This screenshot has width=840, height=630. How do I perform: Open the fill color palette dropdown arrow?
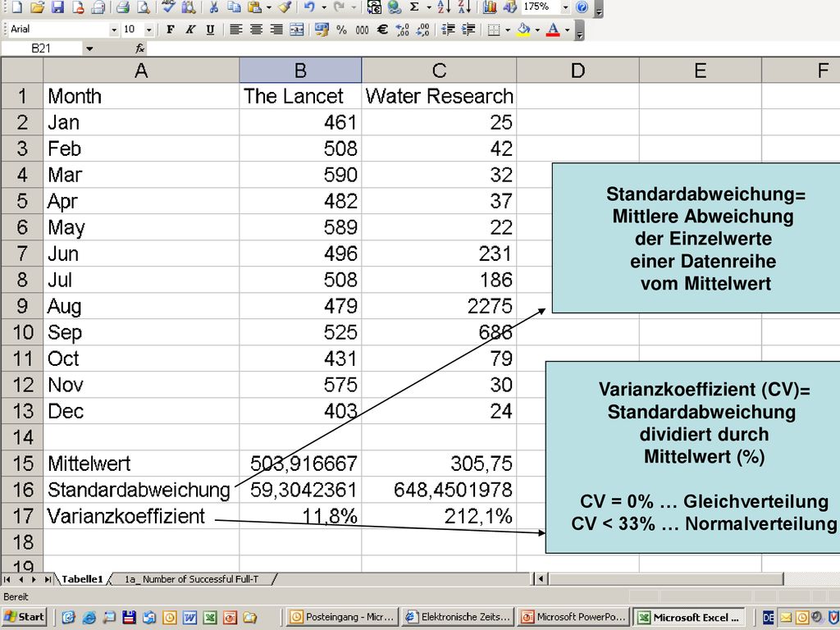[x=537, y=30]
